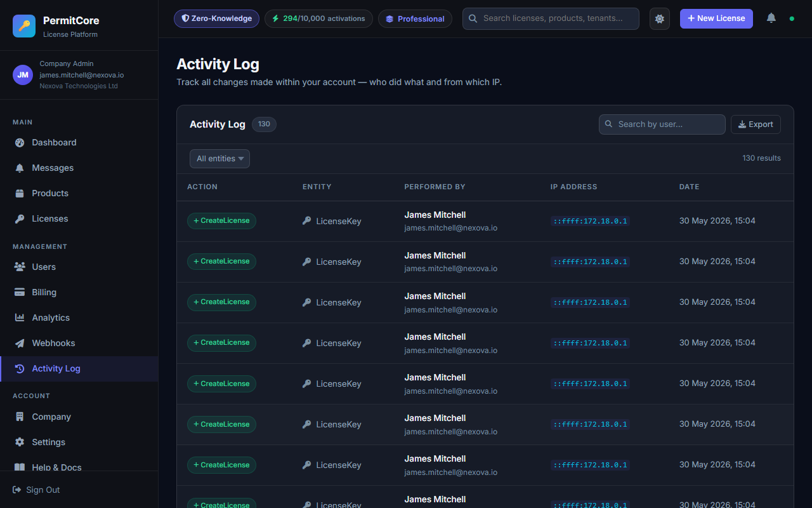Click the Company building icon in the sidebar

pos(20,417)
